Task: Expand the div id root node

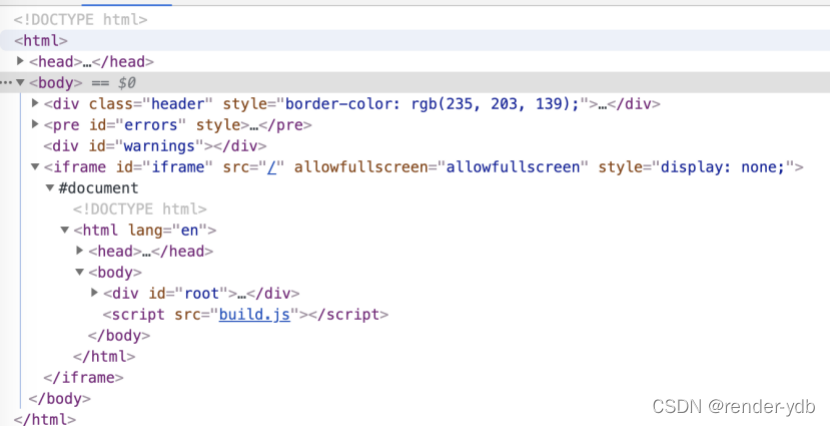Action: [95, 293]
